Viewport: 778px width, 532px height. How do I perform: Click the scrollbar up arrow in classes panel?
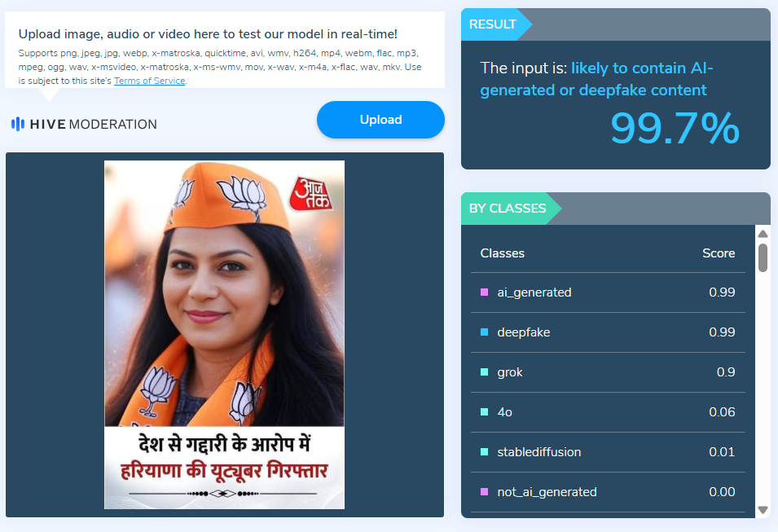click(x=763, y=234)
